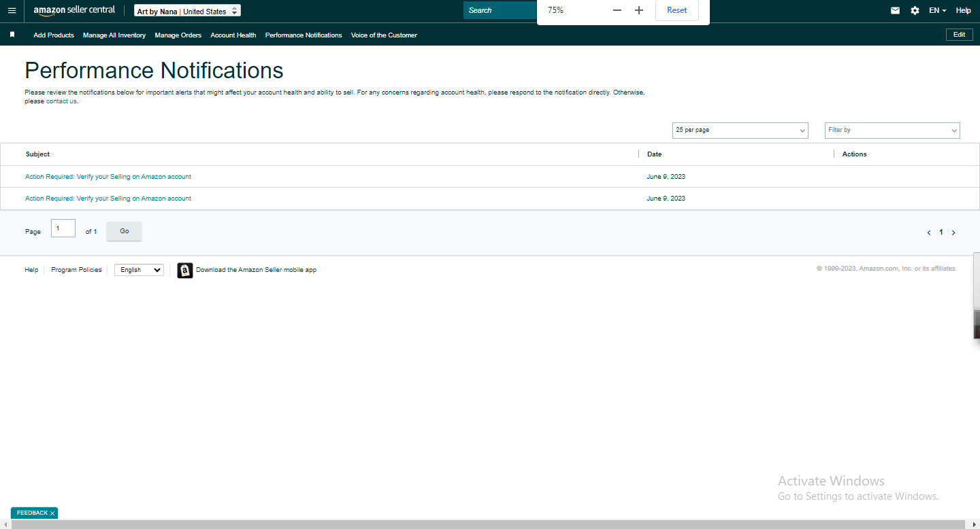The height and width of the screenshot is (529, 980).
Task: Reset the browser zoom level
Action: pos(677,10)
